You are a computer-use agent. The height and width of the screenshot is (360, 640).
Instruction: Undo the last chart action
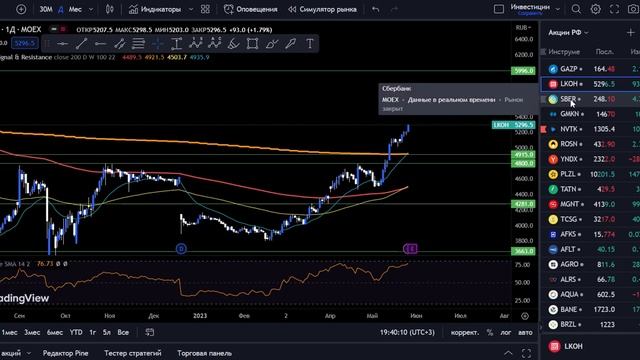coord(376,9)
